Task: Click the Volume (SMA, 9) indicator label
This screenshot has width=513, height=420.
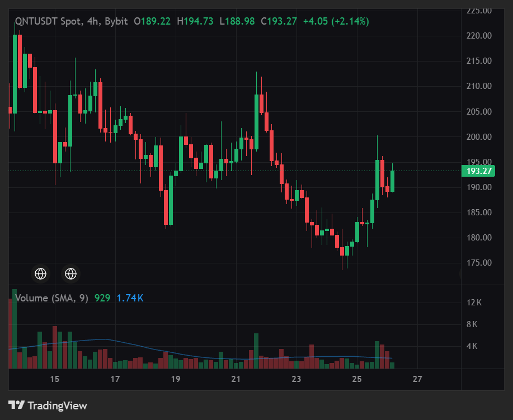Action: (x=51, y=298)
